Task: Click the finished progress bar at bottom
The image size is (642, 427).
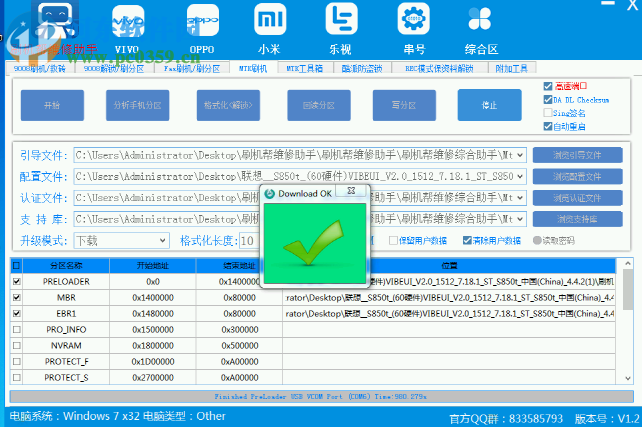Action: tap(321, 396)
